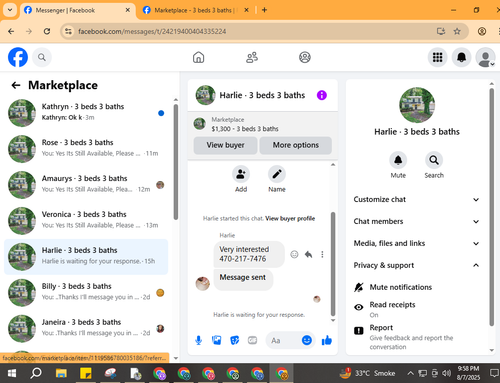
Task: Go to the Home feed icon
Action: coord(198,57)
